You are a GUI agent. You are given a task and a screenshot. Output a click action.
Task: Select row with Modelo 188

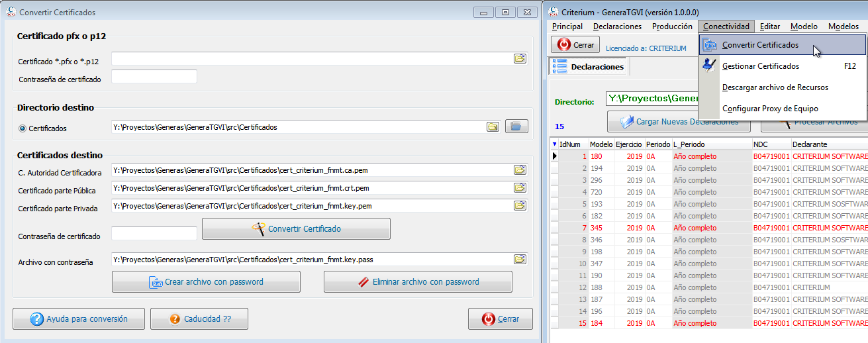709,287
